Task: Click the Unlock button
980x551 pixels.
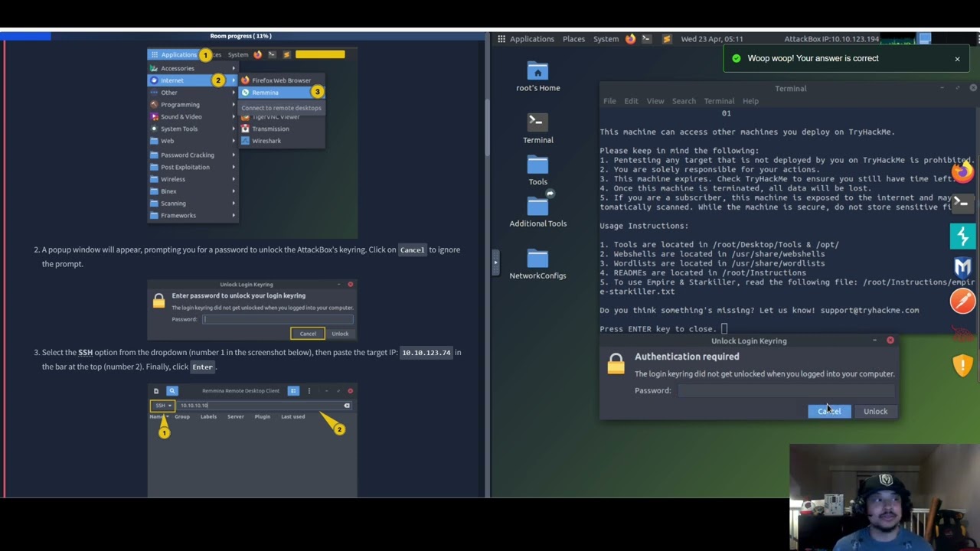Action: click(875, 412)
